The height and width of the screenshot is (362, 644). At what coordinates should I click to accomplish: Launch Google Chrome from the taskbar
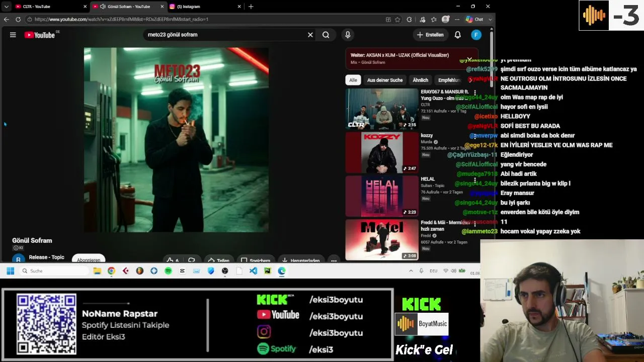(x=111, y=271)
